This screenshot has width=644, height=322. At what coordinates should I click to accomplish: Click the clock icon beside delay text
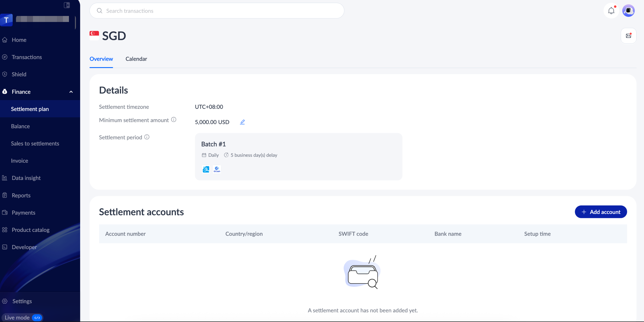226,155
